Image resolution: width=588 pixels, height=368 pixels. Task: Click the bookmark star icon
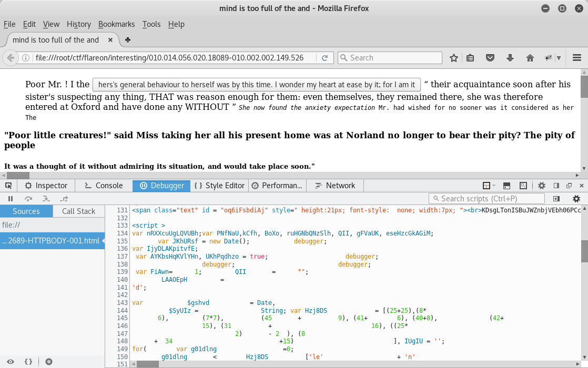(x=454, y=58)
